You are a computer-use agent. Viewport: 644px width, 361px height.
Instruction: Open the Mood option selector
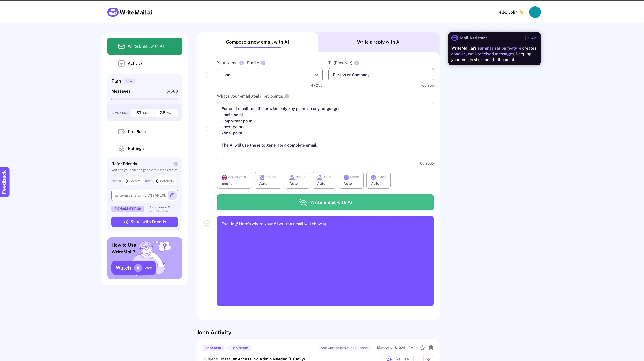click(351, 180)
